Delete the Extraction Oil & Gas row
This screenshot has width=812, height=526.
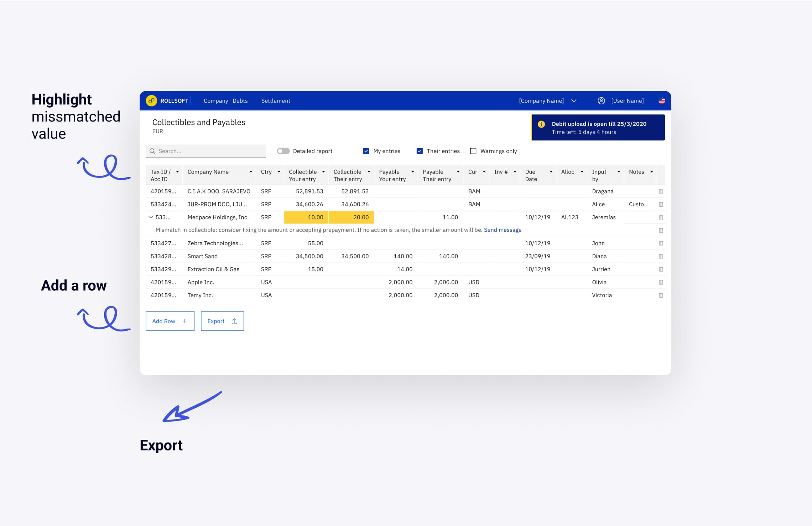pyautogui.click(x=661, y=269)
